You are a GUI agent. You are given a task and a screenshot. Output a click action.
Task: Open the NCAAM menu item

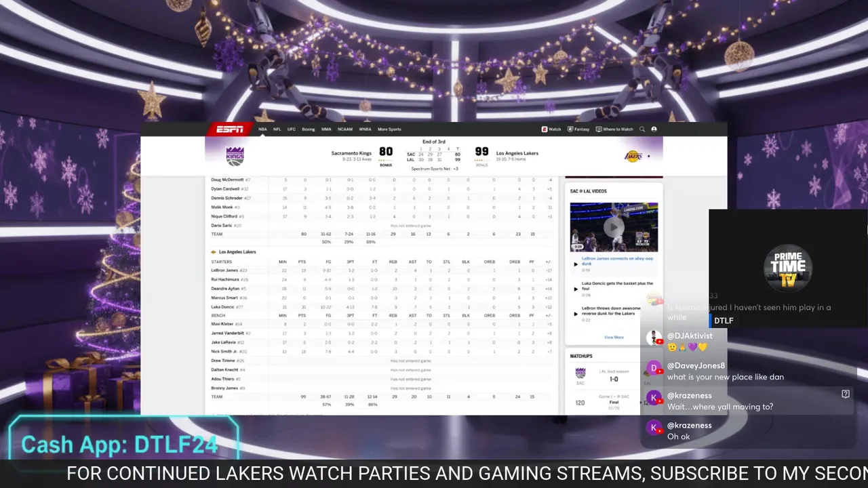click(345, 129)
